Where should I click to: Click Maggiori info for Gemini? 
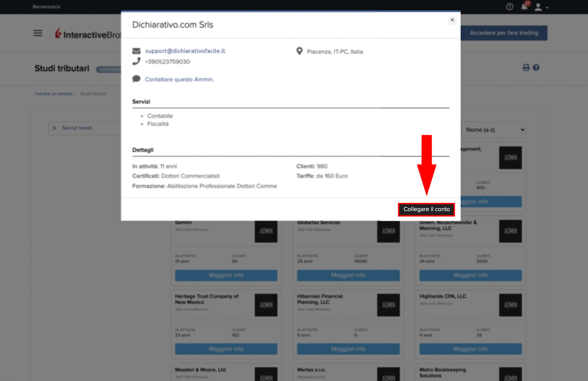click(x=226, y=275)
